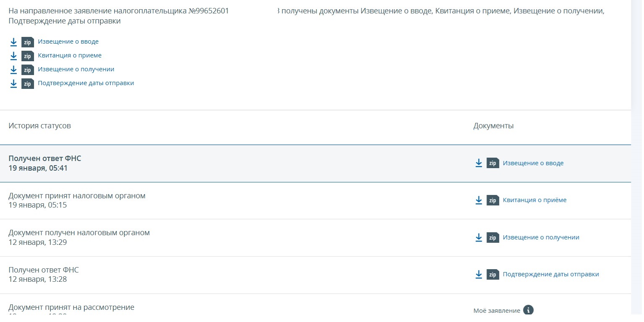Screen dimensions: 644x322
Task: Open Подтверждение даты отправки link in upper list
Action: point(86,83)
